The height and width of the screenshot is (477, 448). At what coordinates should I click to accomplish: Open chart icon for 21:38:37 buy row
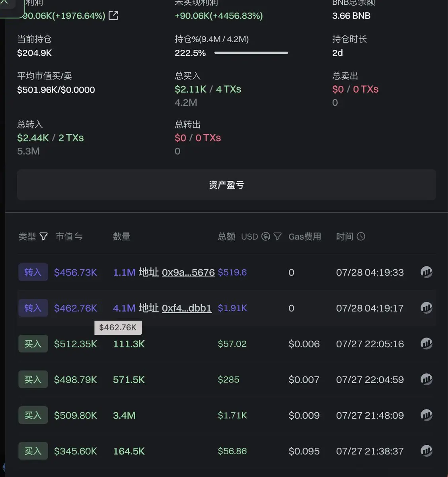[x=427, y=451]
